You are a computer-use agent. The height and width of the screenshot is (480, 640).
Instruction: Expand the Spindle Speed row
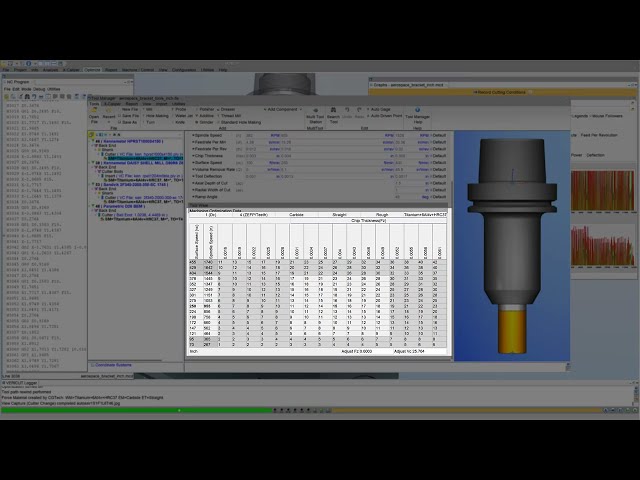193,135
